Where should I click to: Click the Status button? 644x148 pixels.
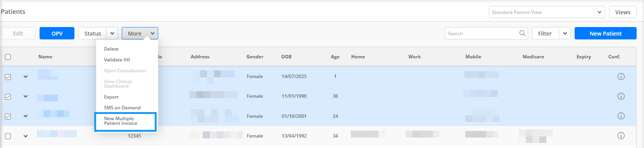pyautogui.click(x=93, y=33)
